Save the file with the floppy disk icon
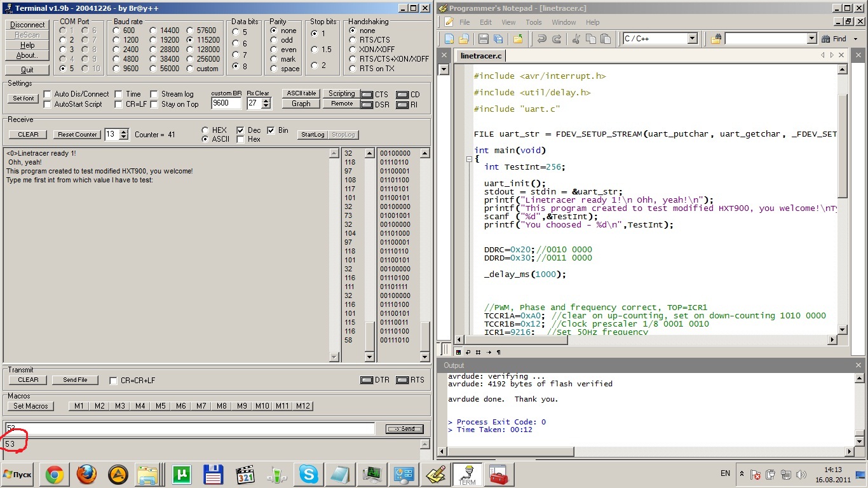The height and width of the screenshot is (488, 868). [485, 39]
